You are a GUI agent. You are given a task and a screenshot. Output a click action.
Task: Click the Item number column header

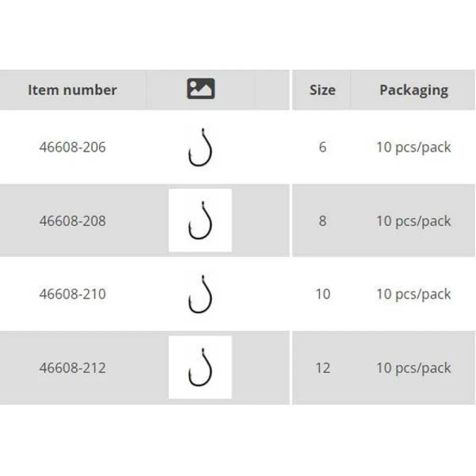[x=72, y=90]
